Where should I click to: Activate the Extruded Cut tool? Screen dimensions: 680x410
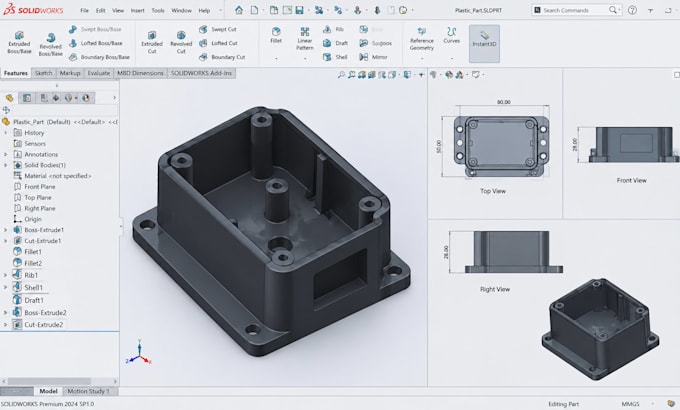tap(152, 42)
